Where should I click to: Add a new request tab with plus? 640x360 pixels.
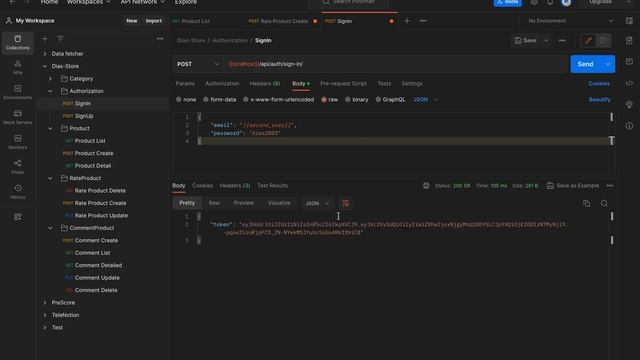pos(407,21)
